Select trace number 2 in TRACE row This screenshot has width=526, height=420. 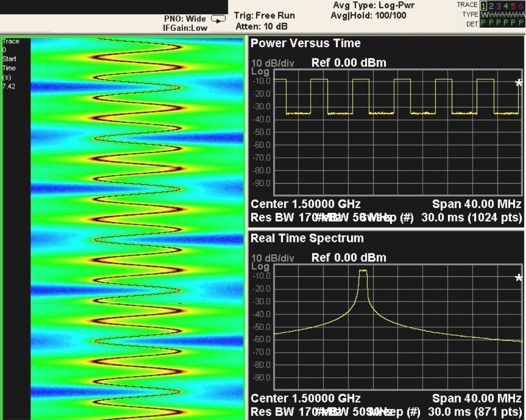[x=491, y=6]
